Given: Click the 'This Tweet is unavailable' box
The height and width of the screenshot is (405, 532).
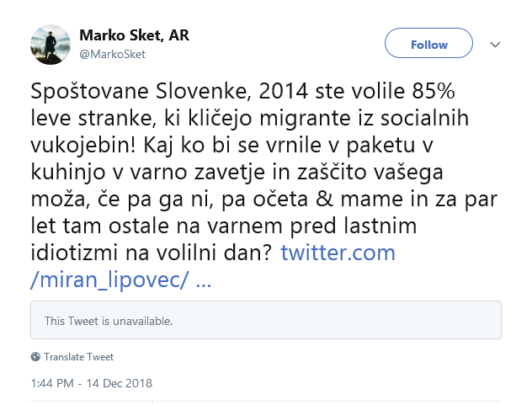Looking at the screenshot, I should (266, 321).
